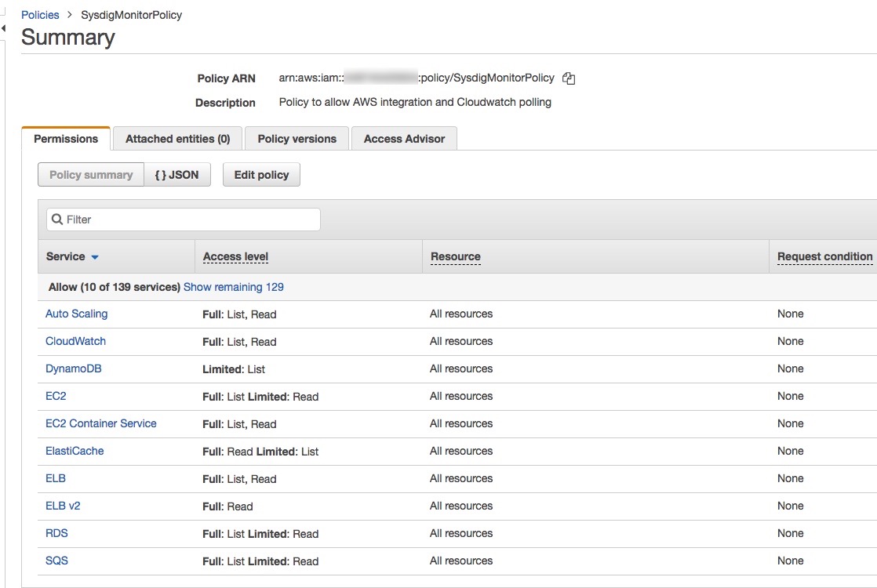Click 'Full: List Limited: Read' in the SQS row

(x=260, y=561)
